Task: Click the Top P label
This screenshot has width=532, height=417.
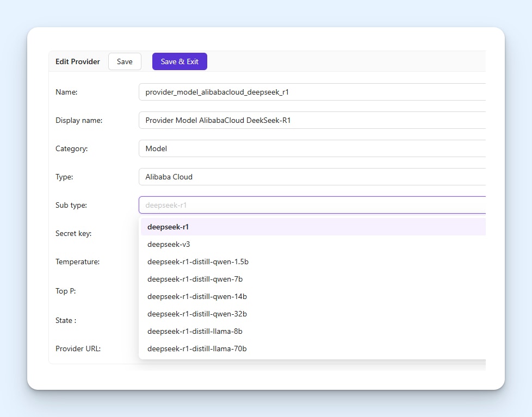Action: [66, 291]
